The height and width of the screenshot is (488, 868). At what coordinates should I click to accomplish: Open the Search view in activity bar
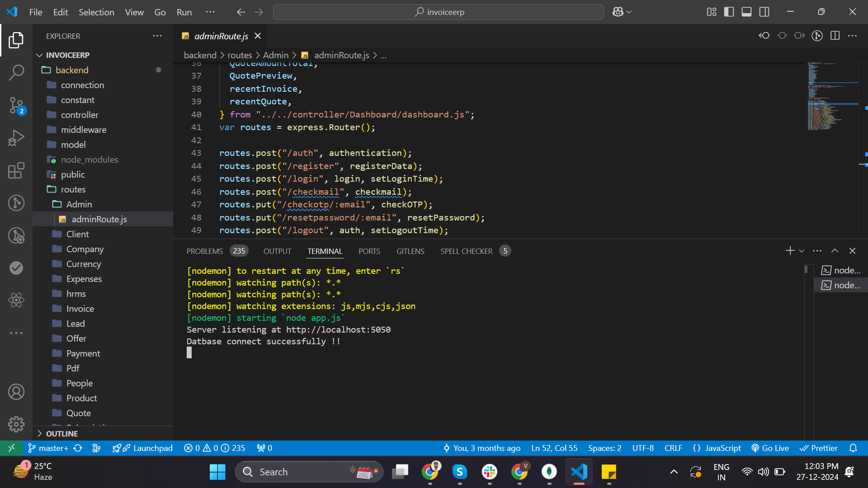tap(16, 72)
